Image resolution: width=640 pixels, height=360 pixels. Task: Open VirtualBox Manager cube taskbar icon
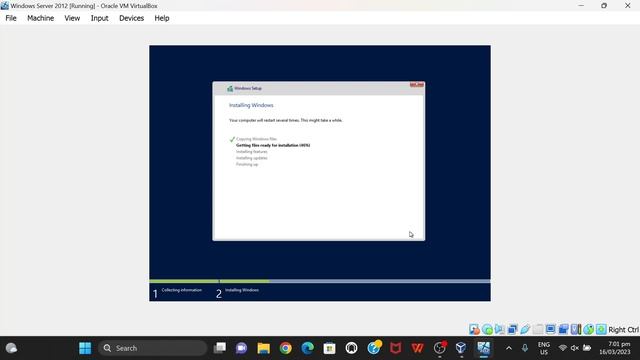[x=461, y=348]
